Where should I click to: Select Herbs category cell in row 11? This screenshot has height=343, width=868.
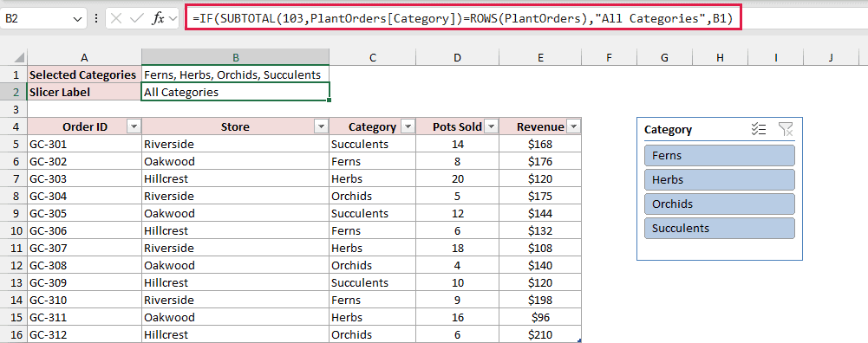click(372, 248)
